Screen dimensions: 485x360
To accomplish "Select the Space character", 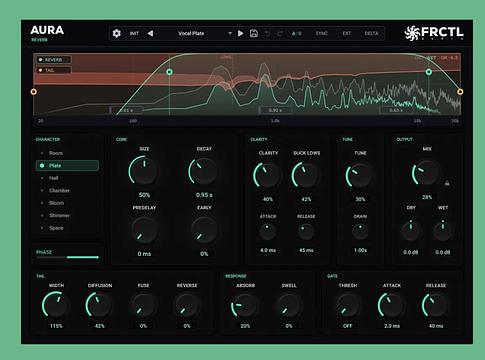I will point(67,228).
